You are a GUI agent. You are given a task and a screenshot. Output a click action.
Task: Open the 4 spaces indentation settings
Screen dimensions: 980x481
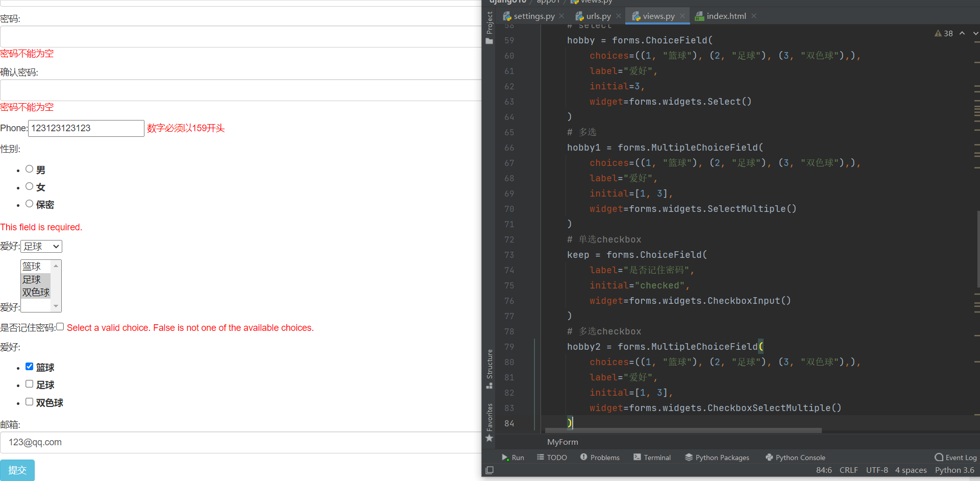click(911, 470)
